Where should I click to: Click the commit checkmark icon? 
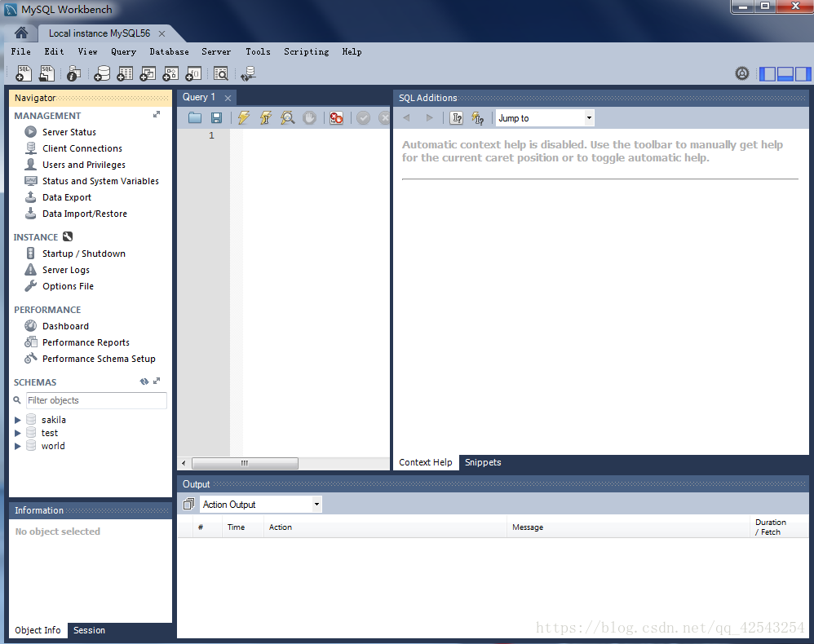pos(364,118)
